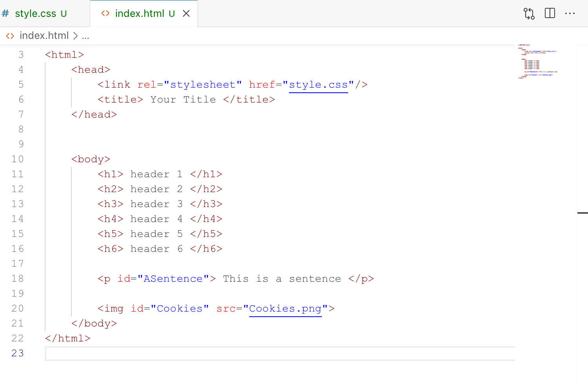Select the index.html tab
The image size is (588, 387).
[139, 13]
